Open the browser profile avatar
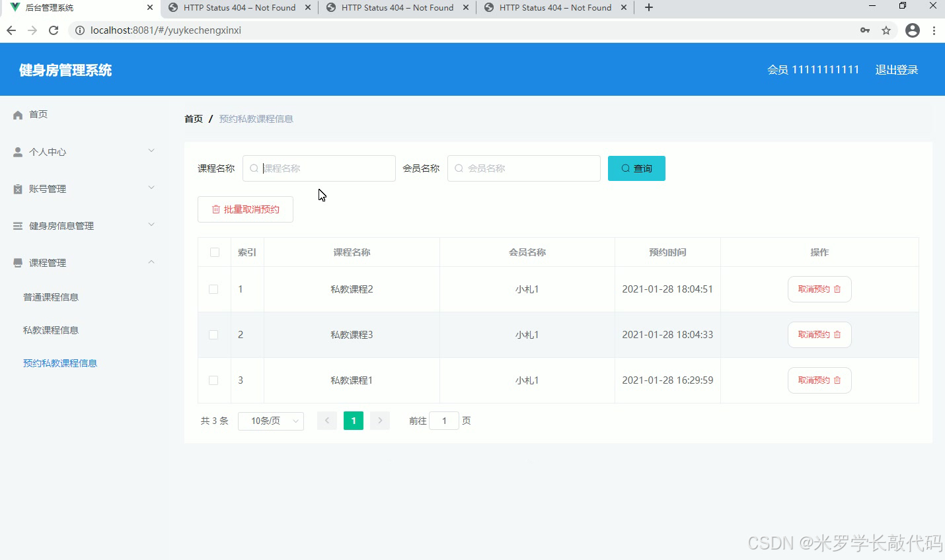 [x=913, y=30]
